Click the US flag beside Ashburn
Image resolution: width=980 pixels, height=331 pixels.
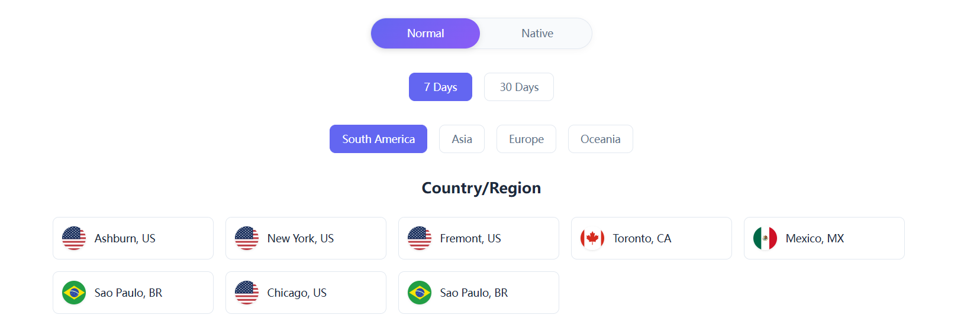(x=74, y=238)
